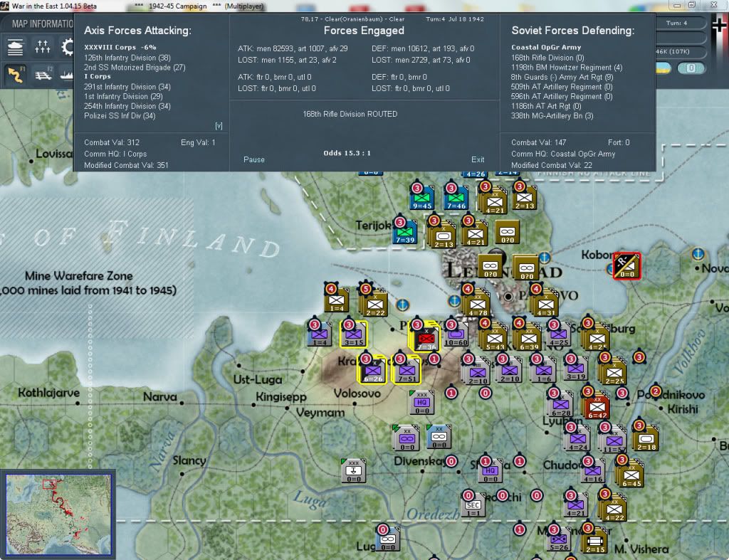
Task: Select the SEC security unit 1=1
Action: coord(473,504)
